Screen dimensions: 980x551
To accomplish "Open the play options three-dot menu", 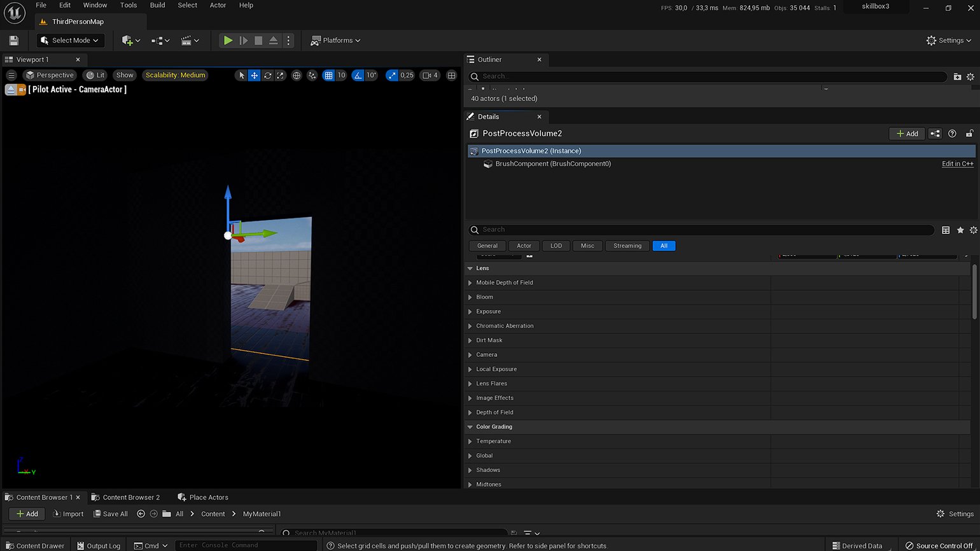I will [288, 40].
